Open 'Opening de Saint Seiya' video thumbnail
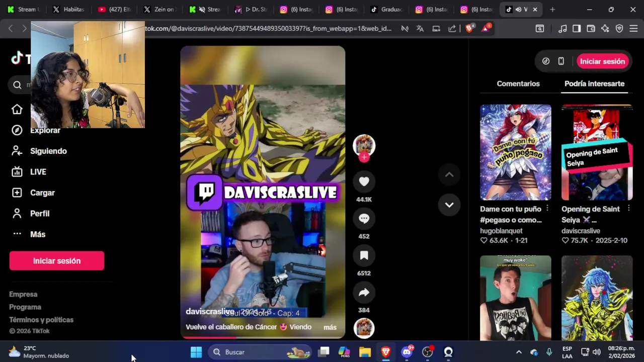The height and width of the screenshot is (362, 644). [597, 152]
